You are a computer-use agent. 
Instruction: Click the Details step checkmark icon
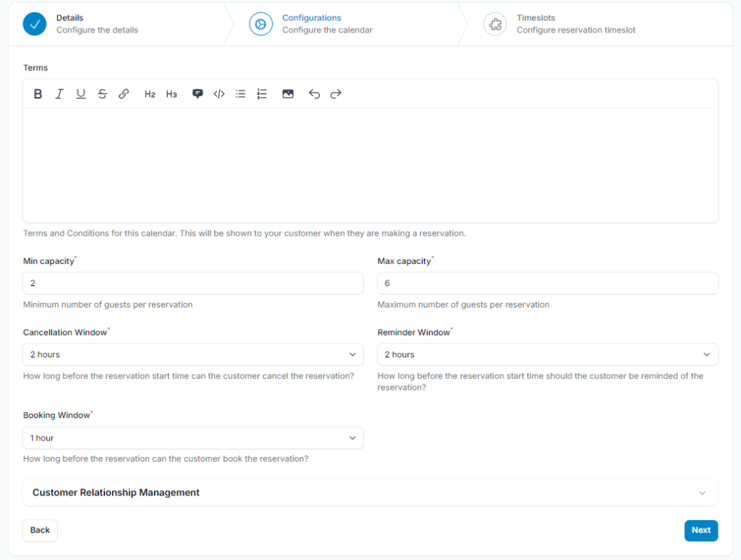(35, 24)
